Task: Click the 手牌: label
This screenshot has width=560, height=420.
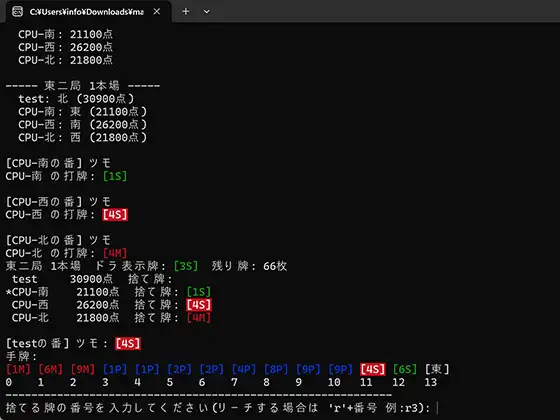Action: (x=21, y=356)
